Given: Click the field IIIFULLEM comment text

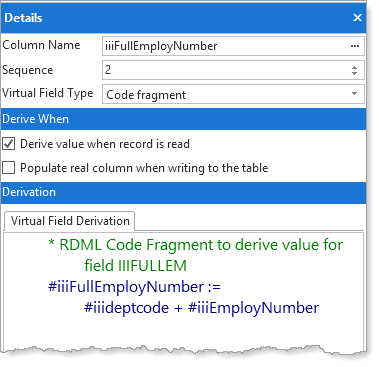Looking at the screenshot, I should [x=135, y=266].
